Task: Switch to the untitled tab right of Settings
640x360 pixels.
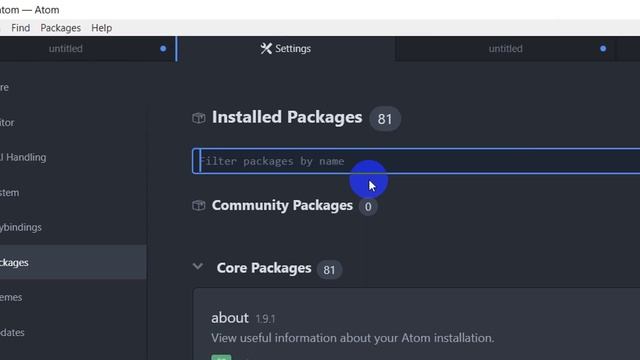Action: point(505,49)
